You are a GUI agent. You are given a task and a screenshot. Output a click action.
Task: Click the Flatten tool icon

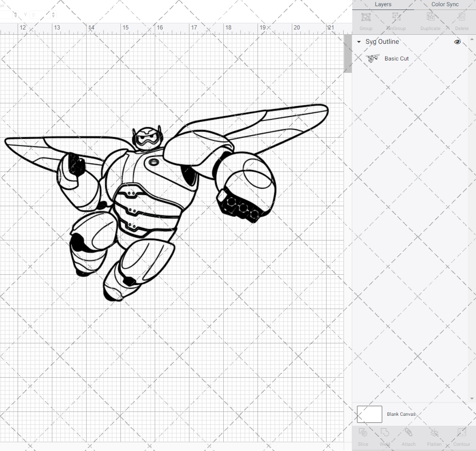click(435, 432)
